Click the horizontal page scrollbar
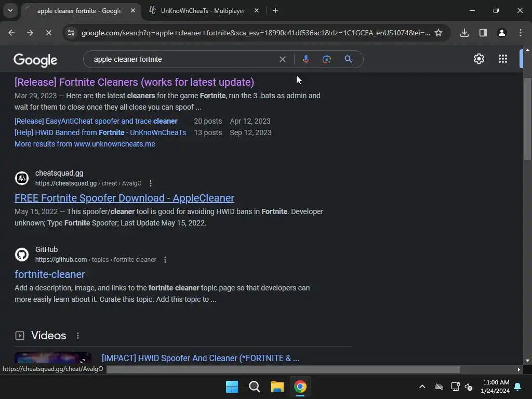This screenshot has height=399, width=532. tap(283, 369)
